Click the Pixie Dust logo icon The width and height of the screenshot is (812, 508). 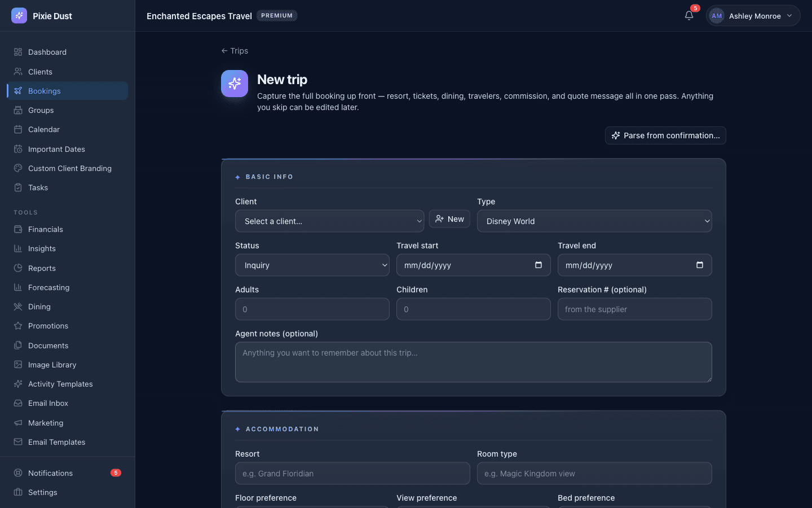[x=19, y=16]
